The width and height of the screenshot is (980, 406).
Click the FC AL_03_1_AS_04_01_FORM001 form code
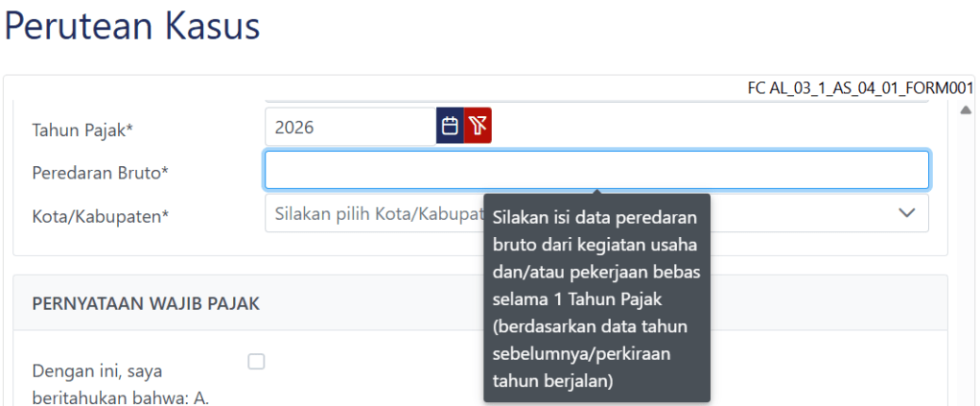pyautogui.click(x=860, y=88)
